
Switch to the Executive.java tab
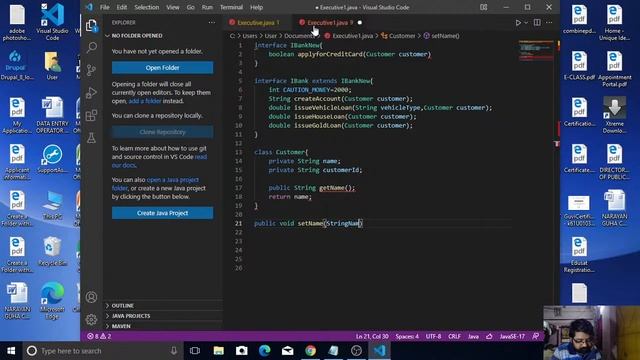tap(258, 23)
